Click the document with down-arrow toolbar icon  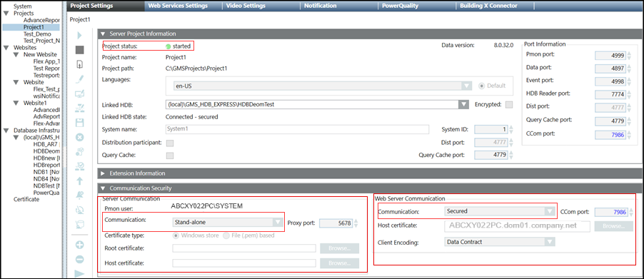click(80, 64)
